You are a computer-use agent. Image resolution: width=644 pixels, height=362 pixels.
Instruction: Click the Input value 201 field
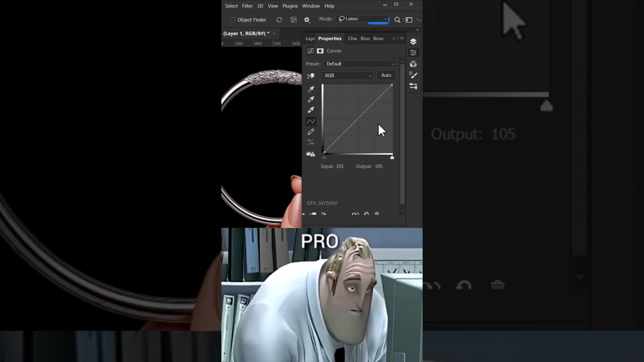tap(340, 166)
